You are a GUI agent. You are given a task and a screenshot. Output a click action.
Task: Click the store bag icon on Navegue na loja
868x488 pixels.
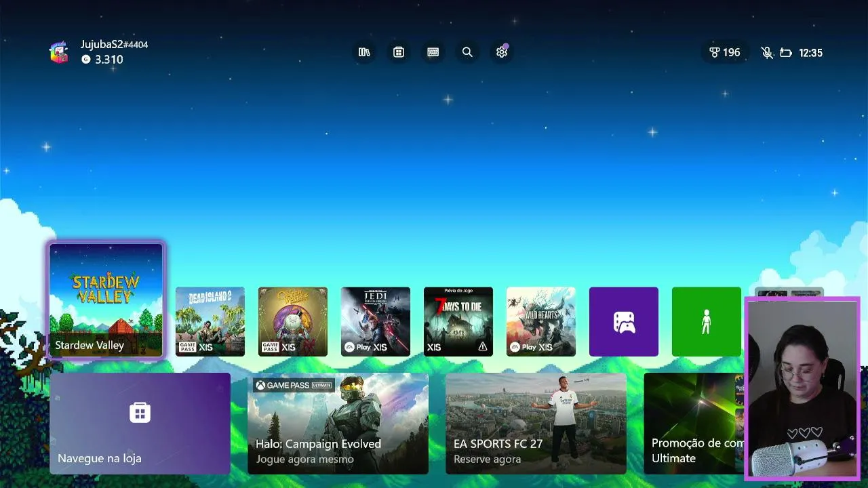[140, 412]
